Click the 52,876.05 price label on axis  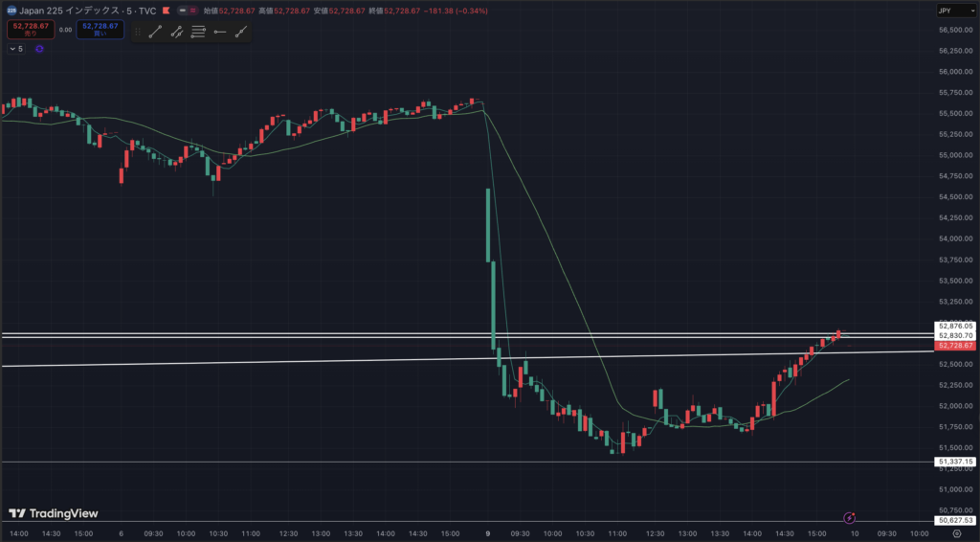(x=955, y=326)
